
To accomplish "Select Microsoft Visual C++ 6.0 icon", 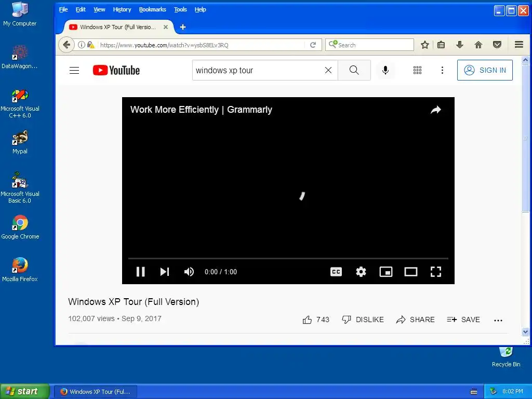I will pyautogui.click(x=20, y=103).
